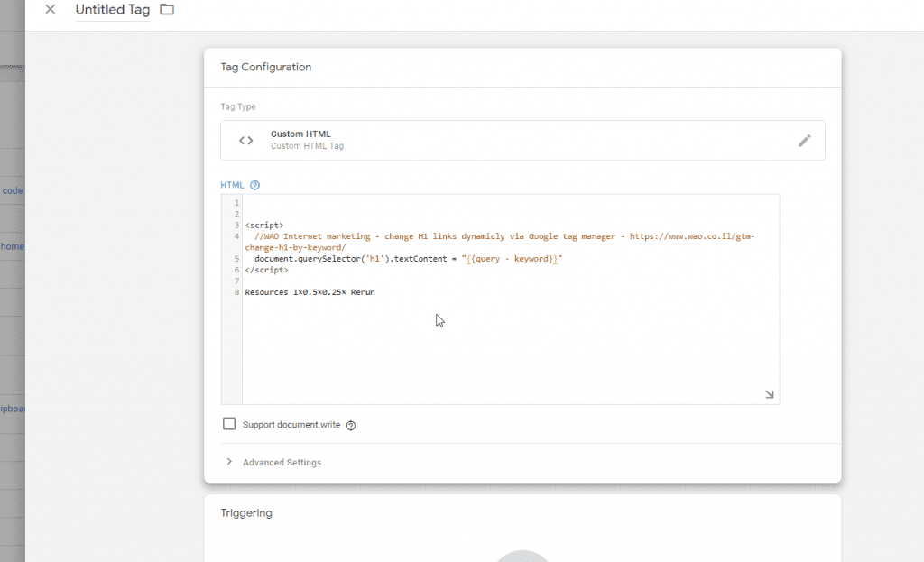924x562 pixels.
Task: Click the 'Resources 1×0.5×0.25× Rerun' line
Action: pos(310,292)
